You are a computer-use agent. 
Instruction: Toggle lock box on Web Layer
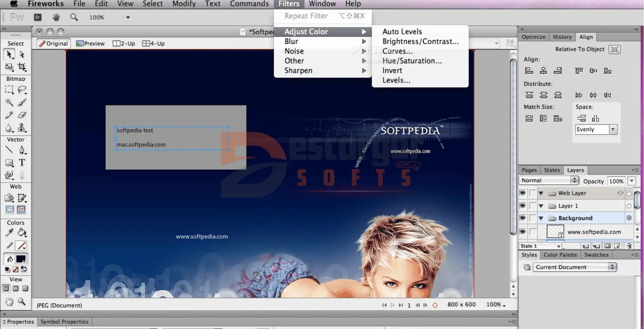[x=532, y=193]
